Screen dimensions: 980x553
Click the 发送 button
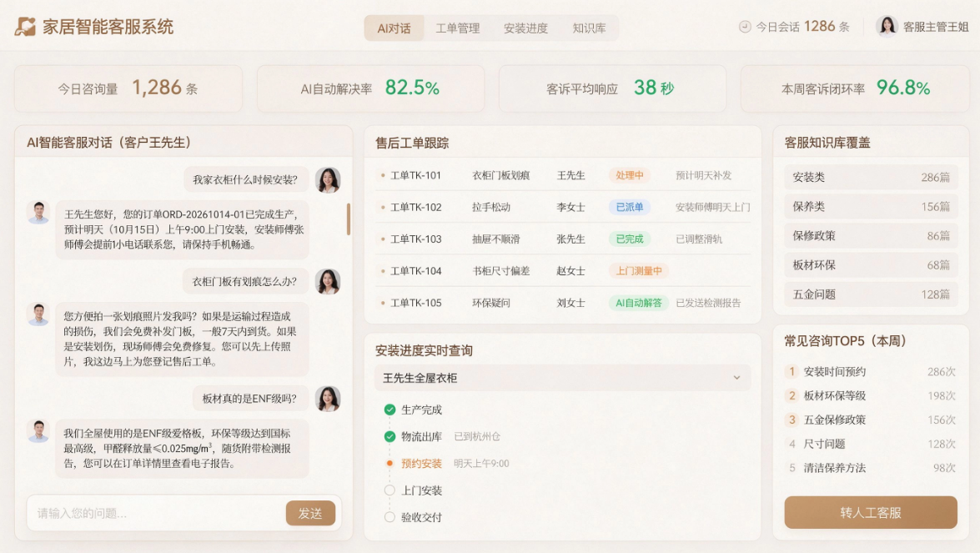(x=310, y=513)
